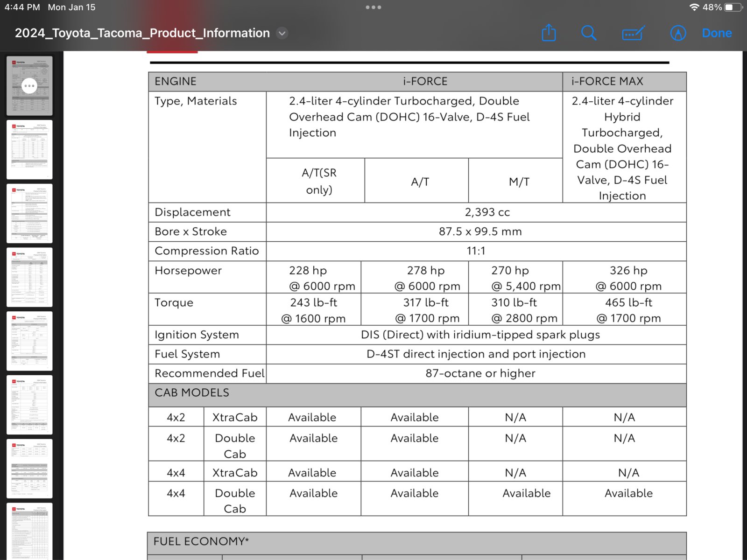Image resolution: width=747 pixels, height=560 pixels.
Task: Tap the battery indicator icon
Action: [x=733, y=7]
